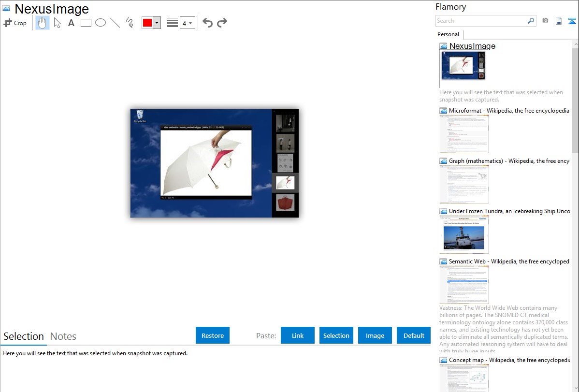Select the Text annotation tool

(x=71, y=23)
